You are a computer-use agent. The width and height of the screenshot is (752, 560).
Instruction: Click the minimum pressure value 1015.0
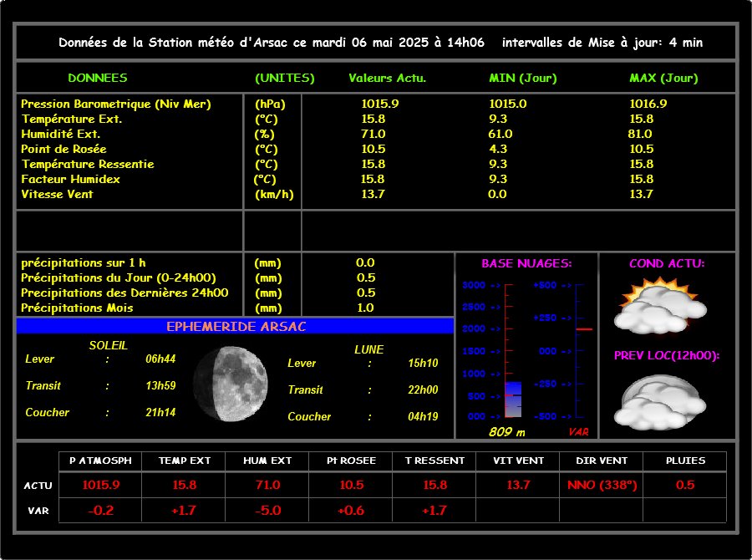pos(507,104)
